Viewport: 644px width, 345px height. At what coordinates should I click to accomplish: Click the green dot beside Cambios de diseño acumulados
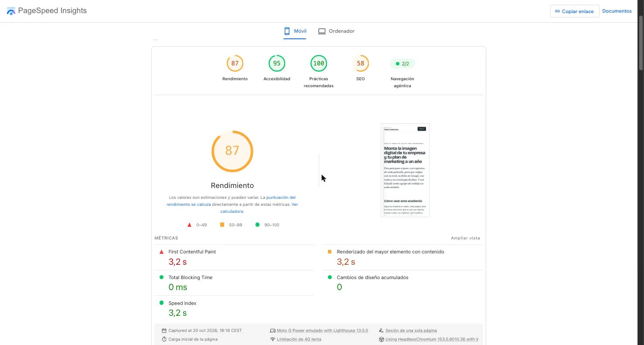[330, 277]
